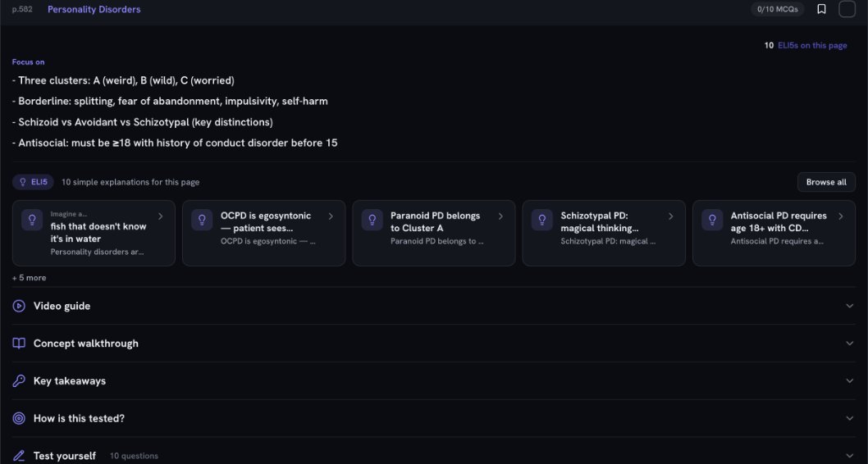
Task: Click lightbulb icon on fish card
Action: click(x=32, y=220)
